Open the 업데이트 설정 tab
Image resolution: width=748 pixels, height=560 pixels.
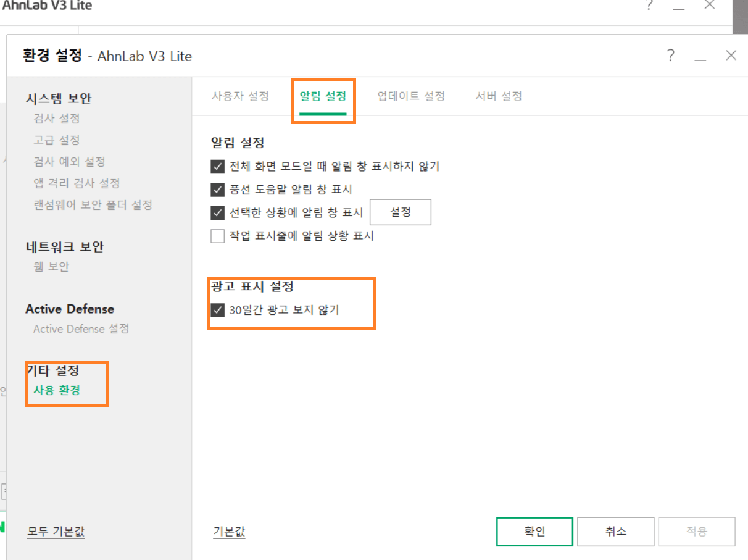pyautogui.click(x=411, y=96)
